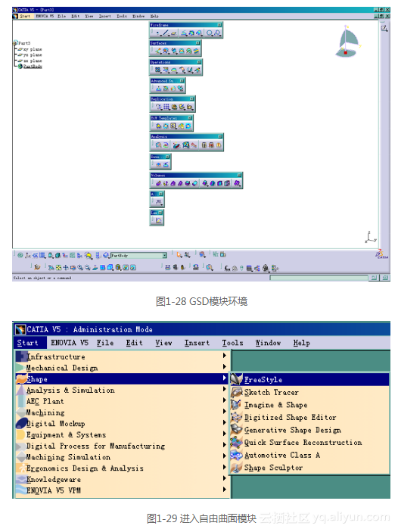Choose the highlighted Shape category
398x532 pixels.
pos(121,378)
